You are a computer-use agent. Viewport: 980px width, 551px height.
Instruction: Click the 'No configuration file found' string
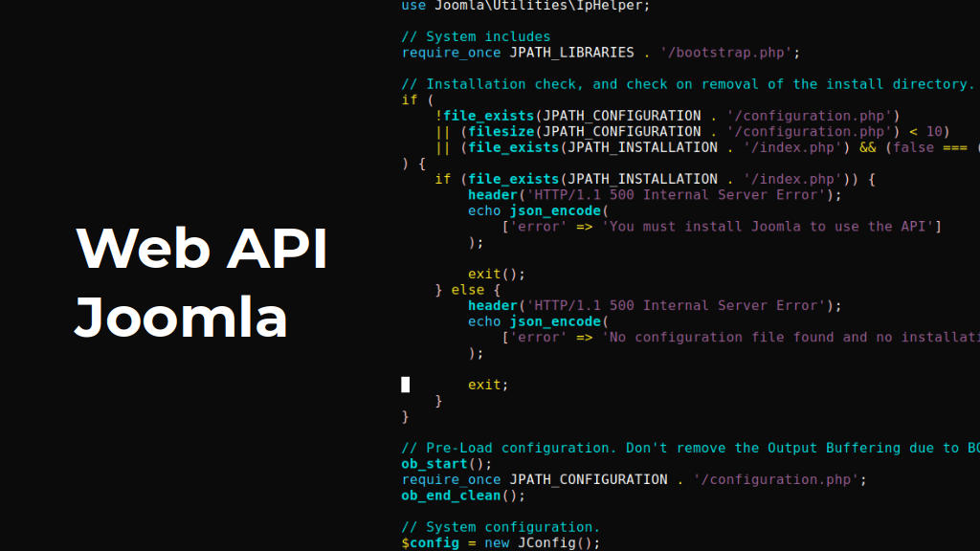[x=791, y=338]
